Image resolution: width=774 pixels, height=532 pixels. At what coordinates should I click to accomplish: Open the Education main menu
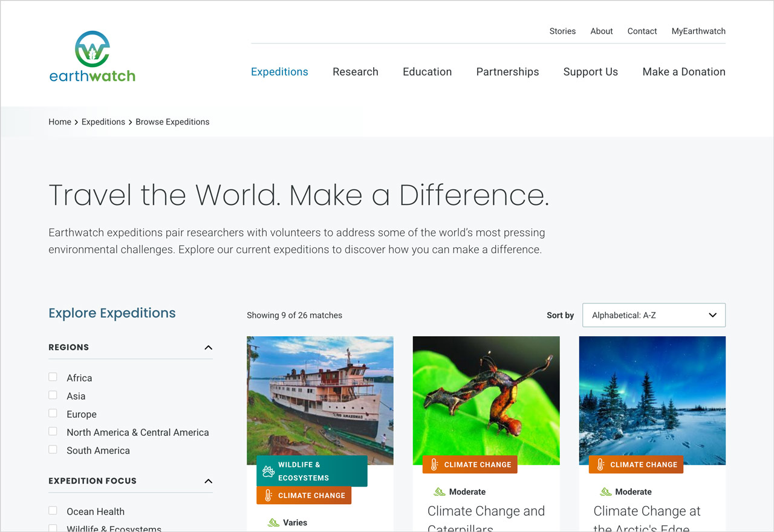point(427,71)
